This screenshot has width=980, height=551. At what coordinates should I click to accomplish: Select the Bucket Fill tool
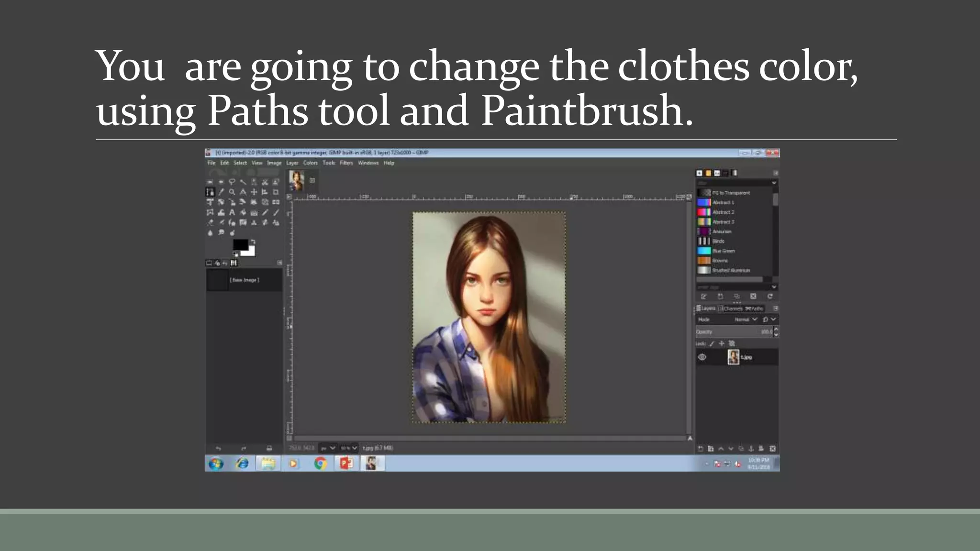pos(243,212)
